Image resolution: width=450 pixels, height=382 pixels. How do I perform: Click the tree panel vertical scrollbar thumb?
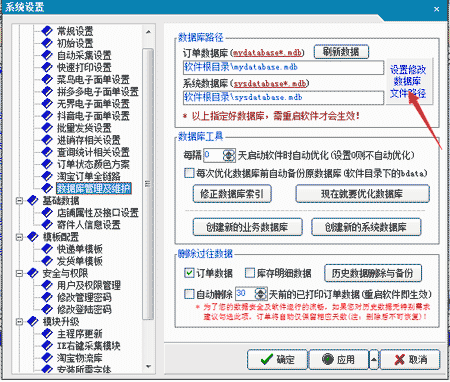(x=148, y=184)
